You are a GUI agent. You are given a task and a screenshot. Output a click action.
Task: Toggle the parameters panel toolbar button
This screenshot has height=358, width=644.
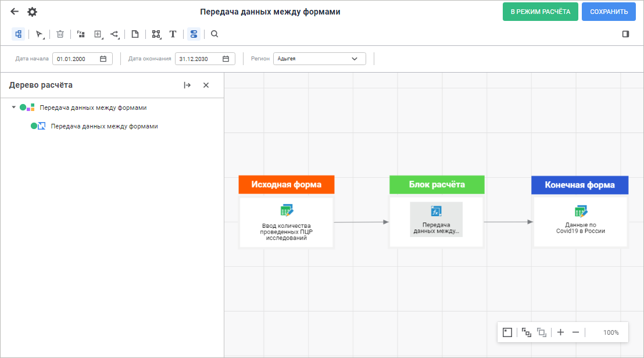pos(194,34)
